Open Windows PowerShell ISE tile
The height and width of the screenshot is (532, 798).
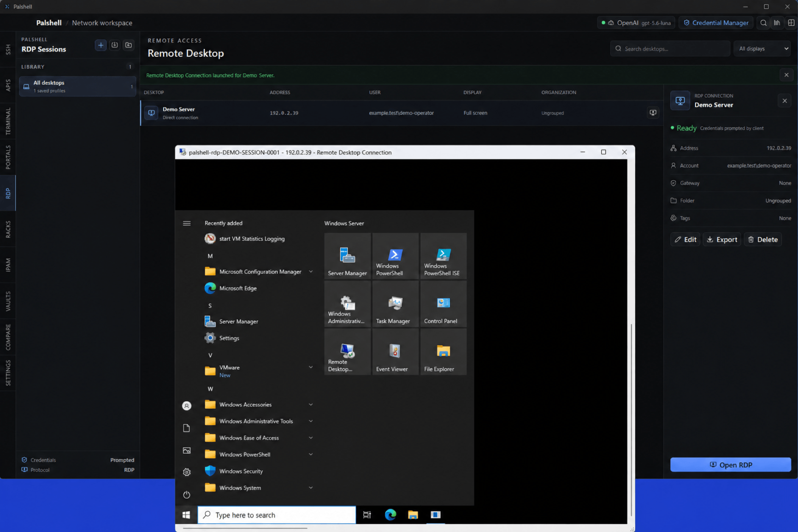tap(443, 255)
